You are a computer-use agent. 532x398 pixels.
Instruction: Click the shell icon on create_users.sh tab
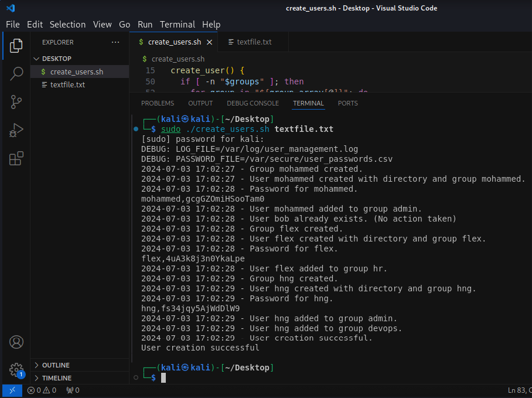tap(141, 42)
